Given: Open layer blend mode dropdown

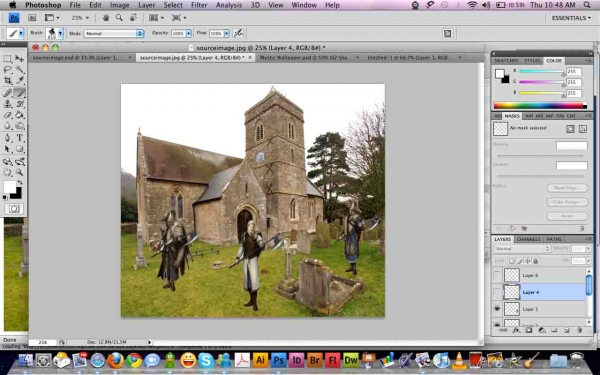Looking at the screenshot, I should pos(522,249).
